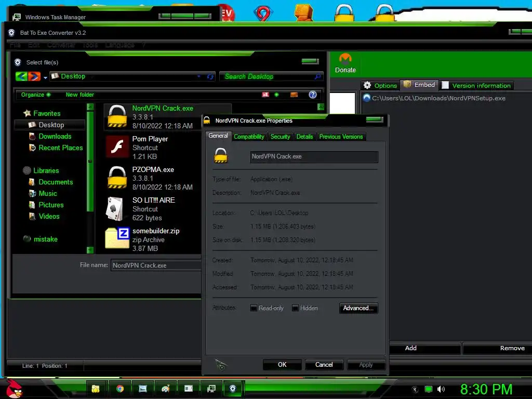Open file explorer from the taskbar
Viewport: 532px width, 399px height.
(96, 389)
